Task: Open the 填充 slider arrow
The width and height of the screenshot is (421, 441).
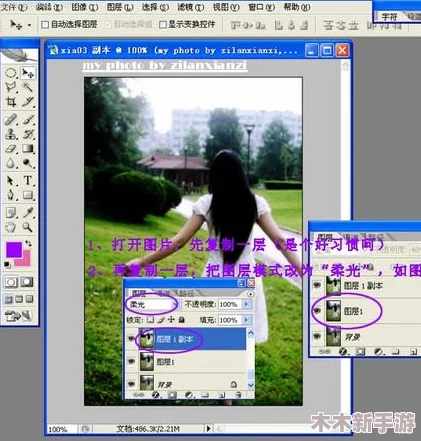Action: 246,320
